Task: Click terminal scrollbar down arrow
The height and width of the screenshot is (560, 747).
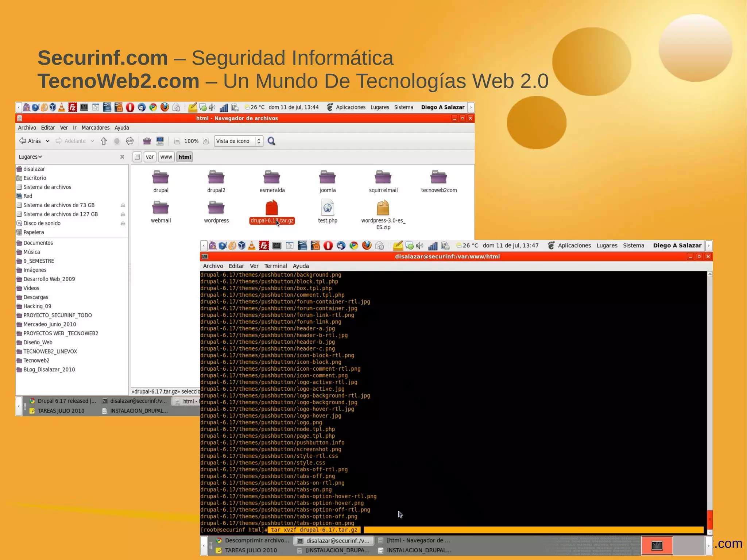Action: [x=710, y=532]
